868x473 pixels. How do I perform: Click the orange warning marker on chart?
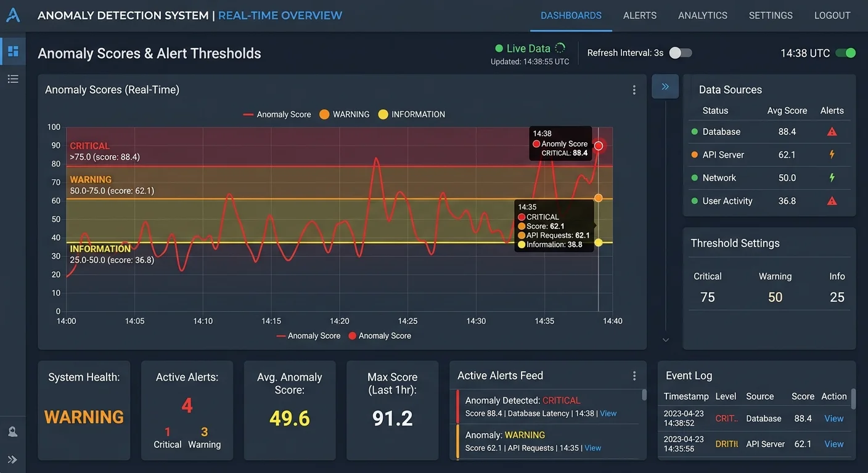[x=599, y=198]
